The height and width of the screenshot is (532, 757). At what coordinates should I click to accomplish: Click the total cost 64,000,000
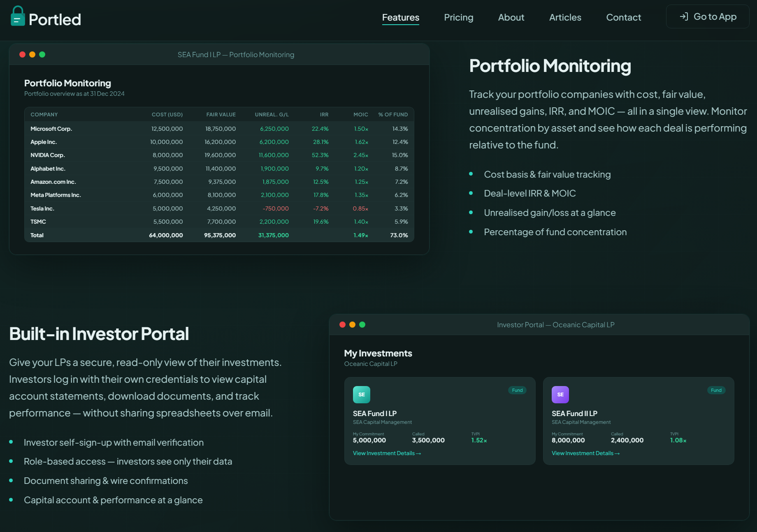[x=166, y=235]
